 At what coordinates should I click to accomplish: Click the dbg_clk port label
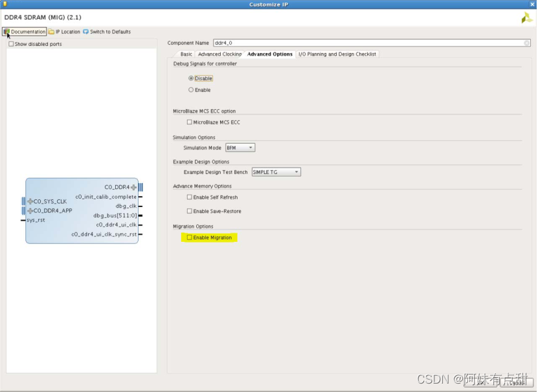click(126, 206)
